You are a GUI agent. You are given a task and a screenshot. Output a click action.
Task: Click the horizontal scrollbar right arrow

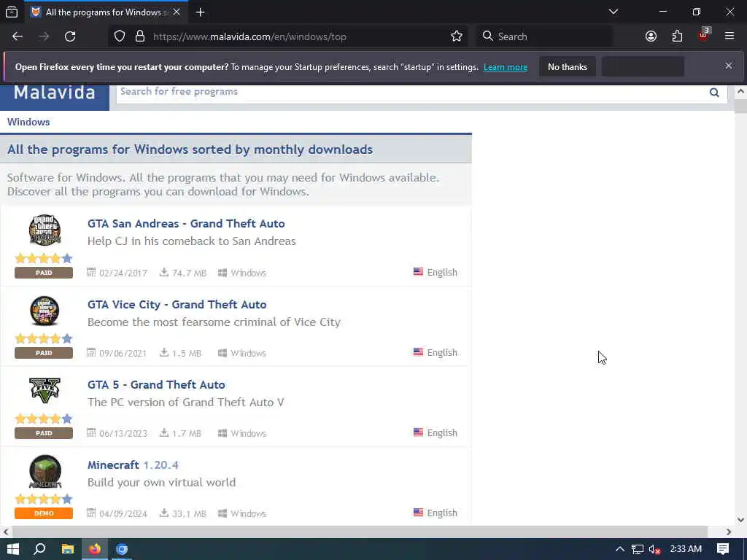click(729, 532)
